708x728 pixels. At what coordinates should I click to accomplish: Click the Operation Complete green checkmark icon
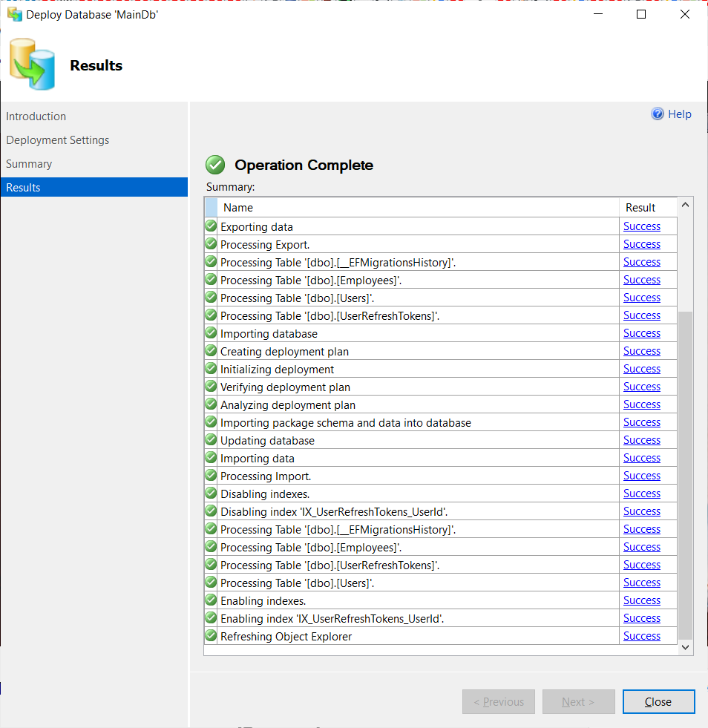click(215, 165)
